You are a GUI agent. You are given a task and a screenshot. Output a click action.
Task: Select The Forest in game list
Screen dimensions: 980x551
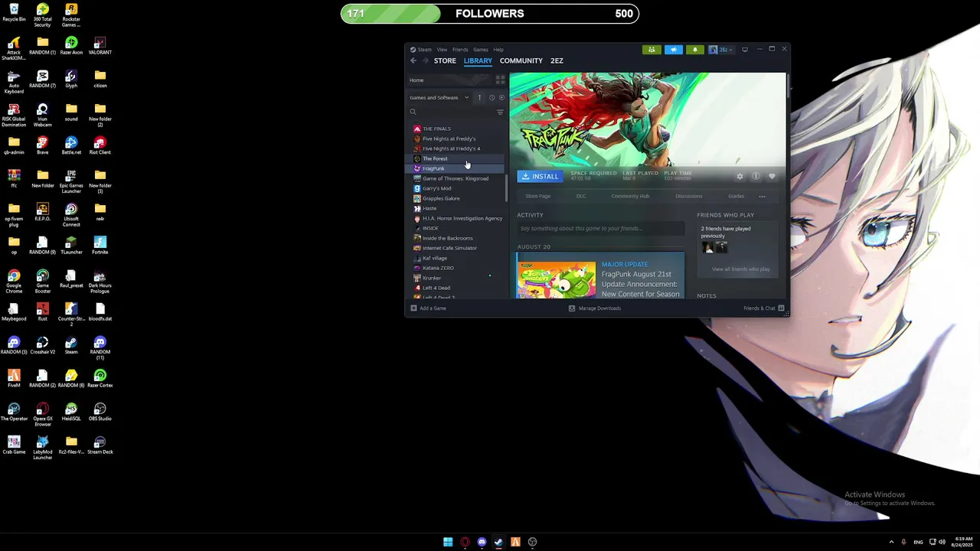456,158
